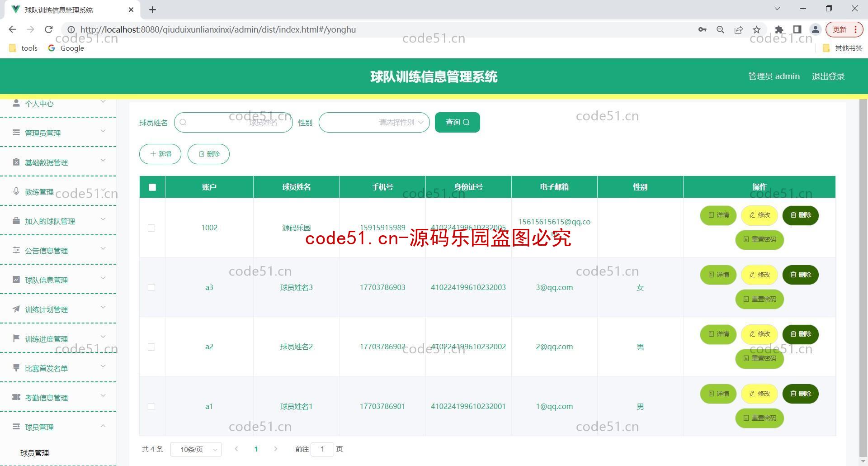Click the 管理员管理 list icon
The width and height of the screenshot is (868, 466).
[x=16, y=133]
